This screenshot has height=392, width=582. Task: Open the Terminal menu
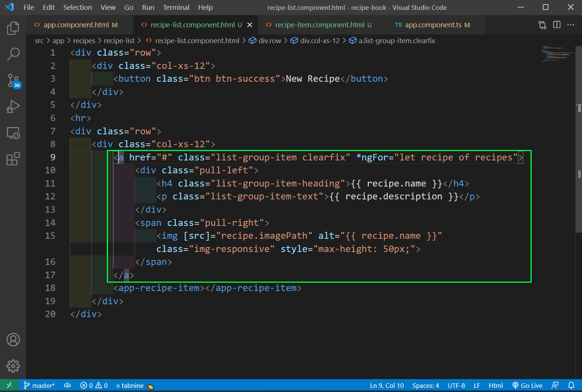click(x=176, y=7)
